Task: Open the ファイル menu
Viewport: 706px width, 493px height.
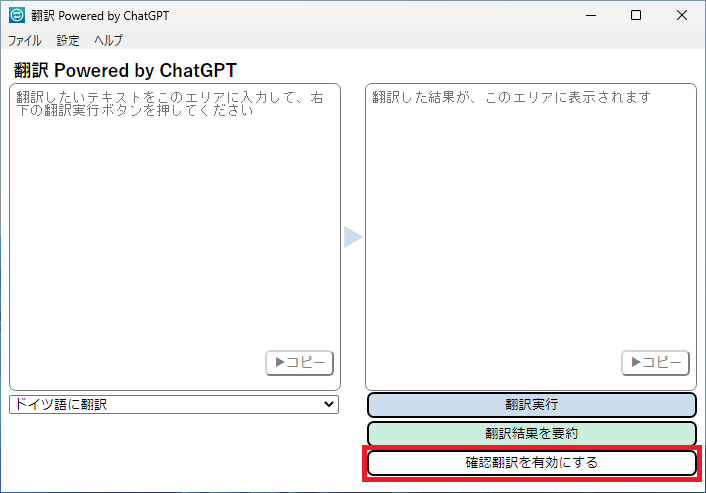Action: pyautogui.click(x=25, y=41)
